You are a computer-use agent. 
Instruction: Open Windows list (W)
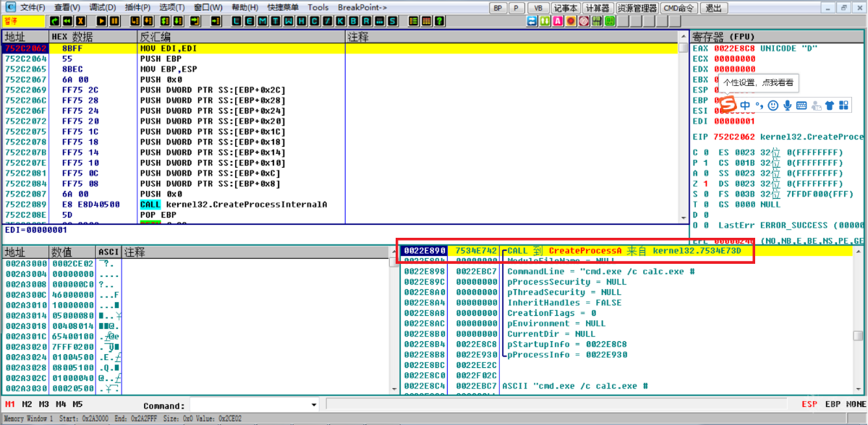click(288, 21)
